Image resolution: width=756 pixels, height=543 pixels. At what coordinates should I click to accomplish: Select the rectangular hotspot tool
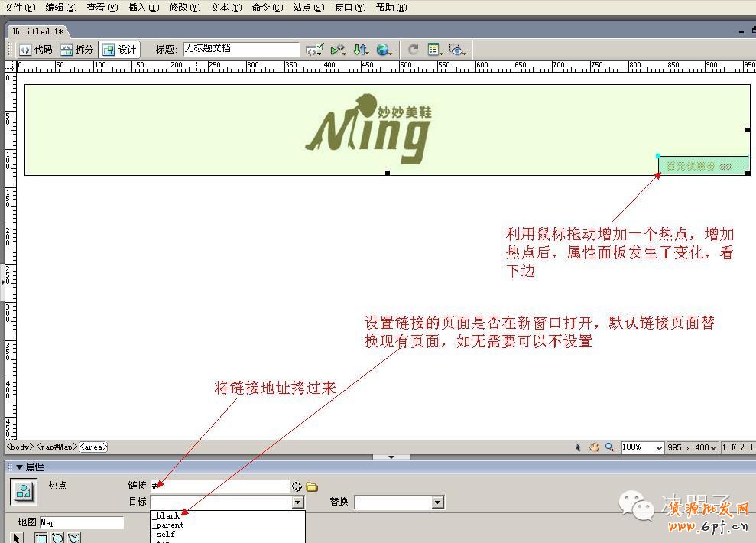(41, 538)
